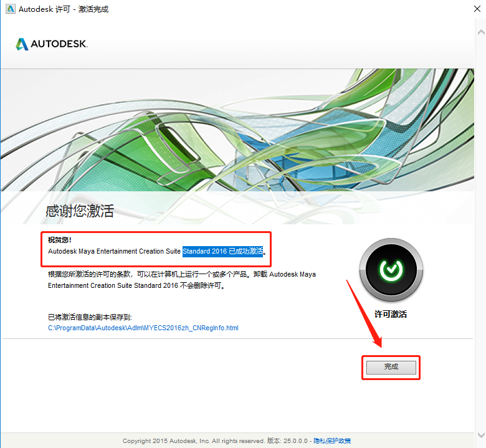Click the 感谢您激活 heading

[80, 211]
